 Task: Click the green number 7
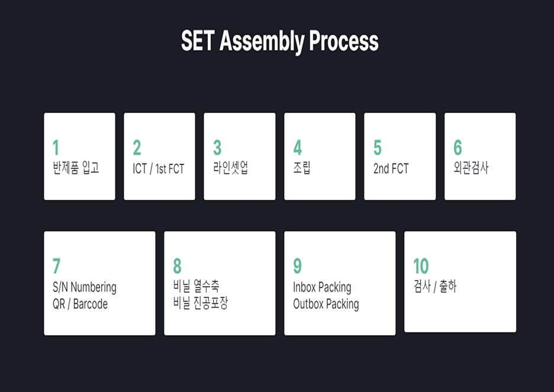(x=57, y=266)
